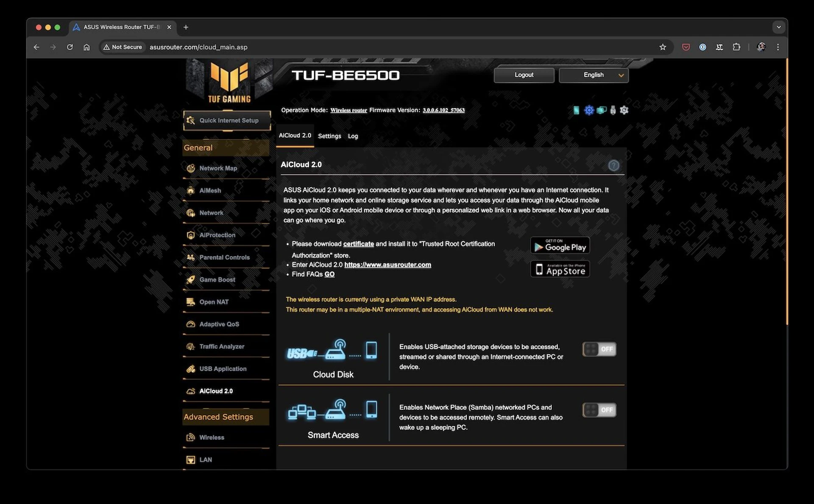Open the Chrome profile avatar
This screenshot has width=814, height=504.
pyautogui.click(x=761, y=47)
